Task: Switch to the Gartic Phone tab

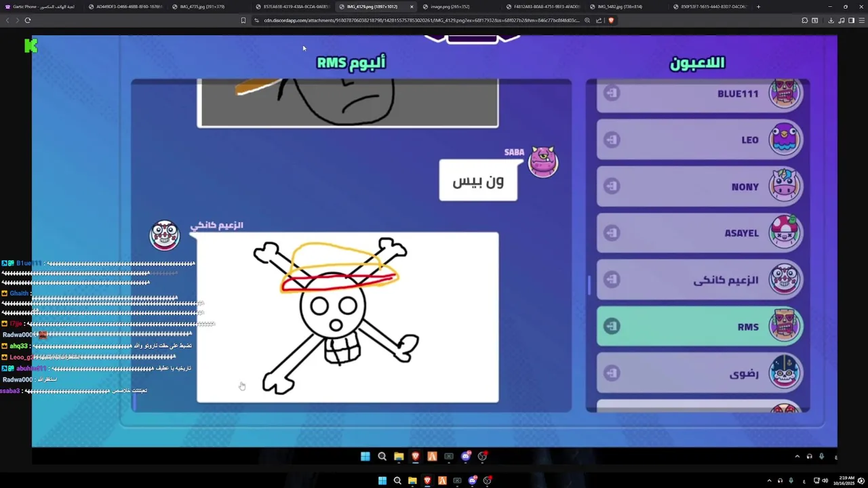Action: point(41,7)
